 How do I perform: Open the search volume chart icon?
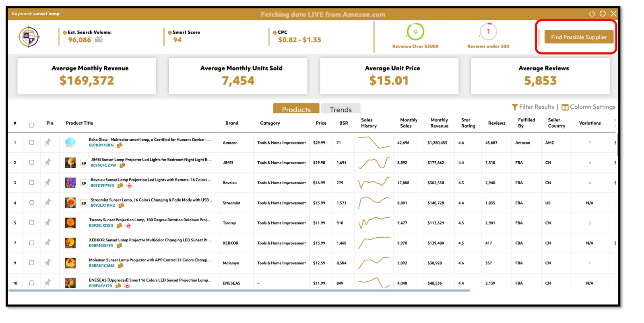click(99, 39)
